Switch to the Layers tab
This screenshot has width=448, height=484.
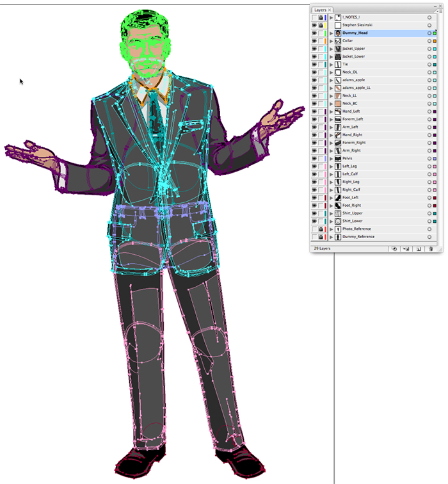point(320,10)
